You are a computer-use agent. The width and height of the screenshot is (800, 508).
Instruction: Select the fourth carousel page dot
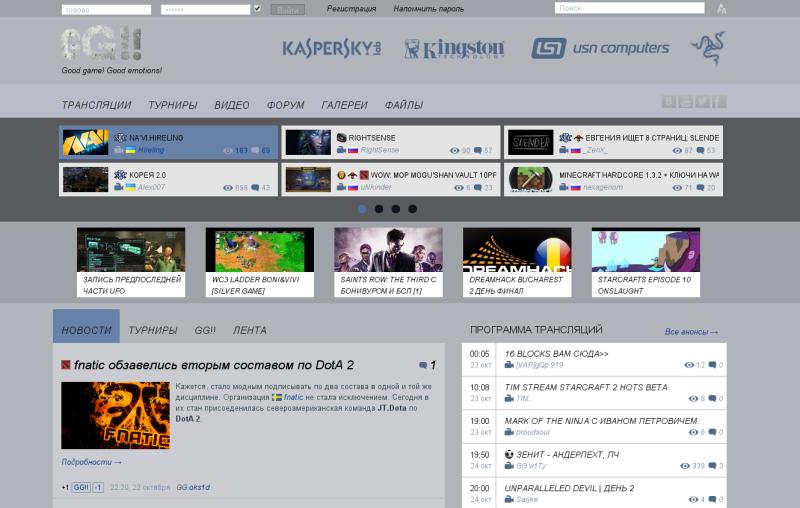[x=412, y=209]
